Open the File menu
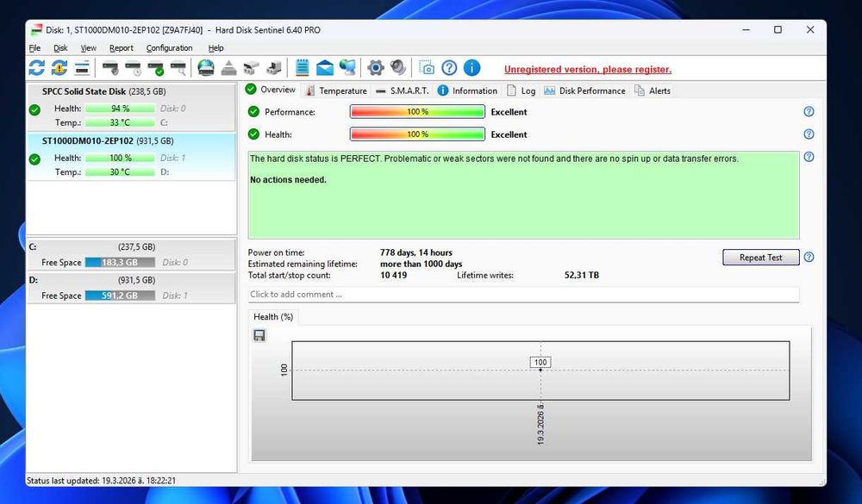This screenshot has height=504, width=862. pyautogui.click(x=34, y=48)
